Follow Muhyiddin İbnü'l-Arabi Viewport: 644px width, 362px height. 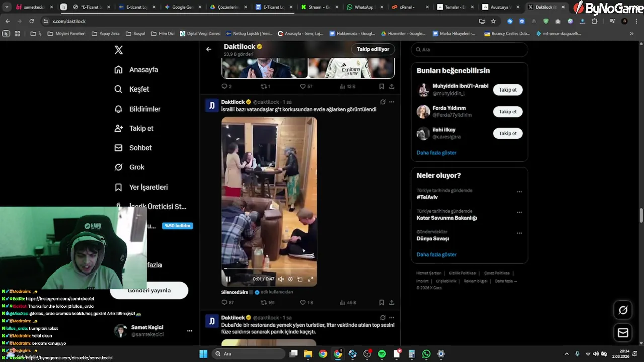pyautogui.click(x=508, y=89)
